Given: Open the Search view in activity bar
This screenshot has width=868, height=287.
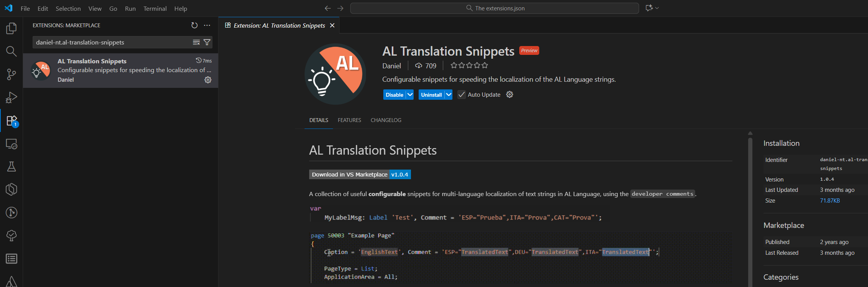Looking at the screenshot, I should 12,51.
